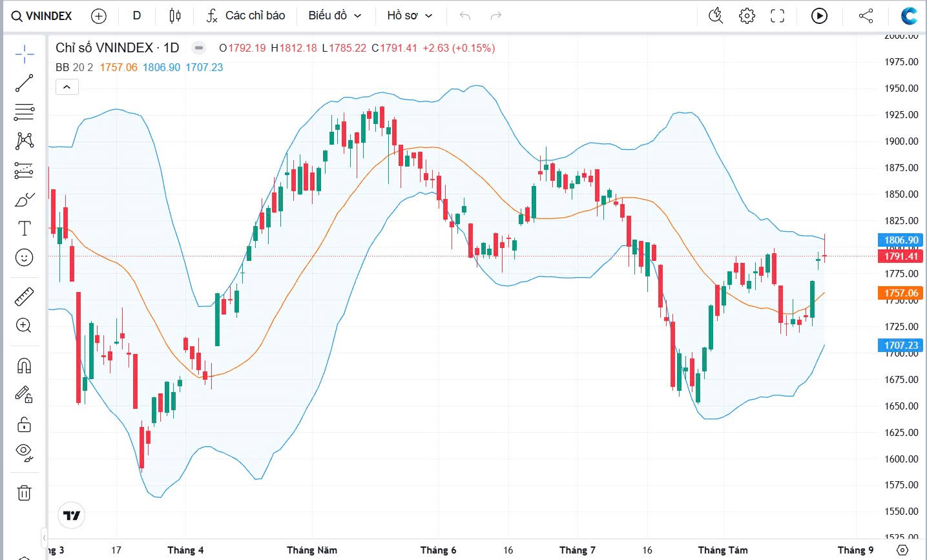
Task: Select the horizontal lines Fibonacci tool
Action: click(x=24, y=112)
